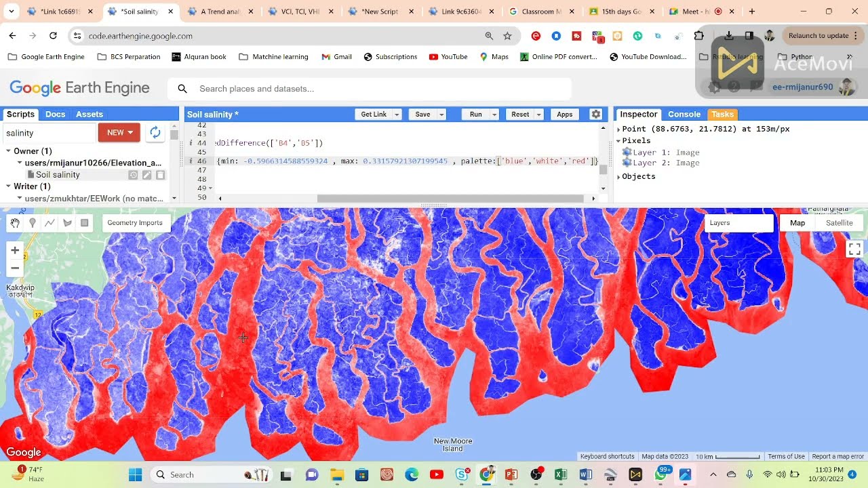This screenshot has width=868, height=488.
Task: Focus the Search places and datasets field
Action: (x=370, y=89)
